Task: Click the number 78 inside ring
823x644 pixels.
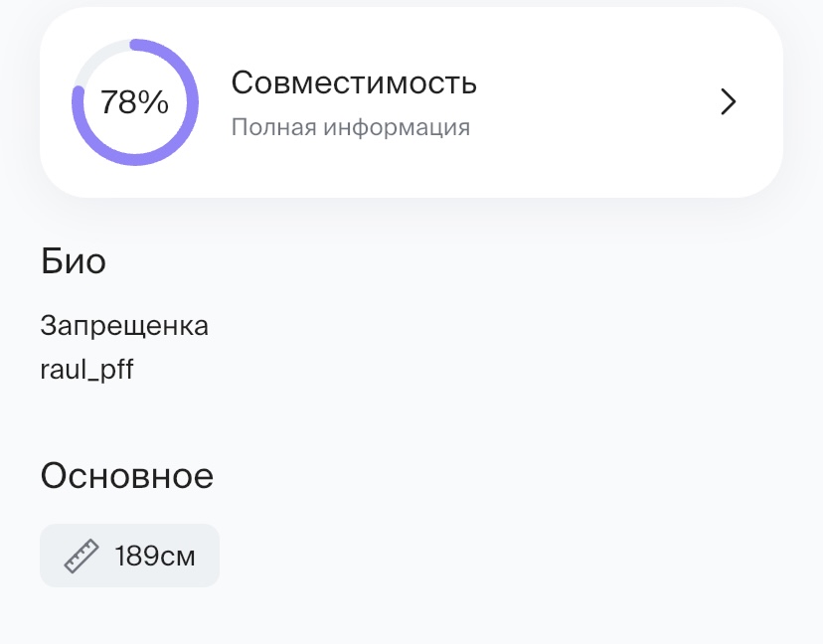Action: tap(118, 102)
